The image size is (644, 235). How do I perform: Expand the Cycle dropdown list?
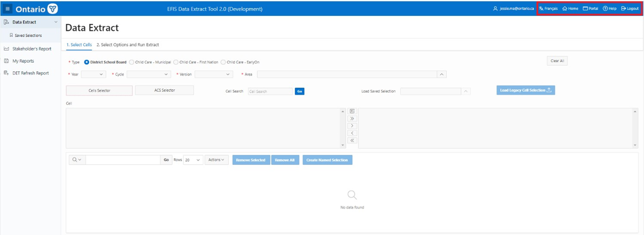[x=148, y=74]
